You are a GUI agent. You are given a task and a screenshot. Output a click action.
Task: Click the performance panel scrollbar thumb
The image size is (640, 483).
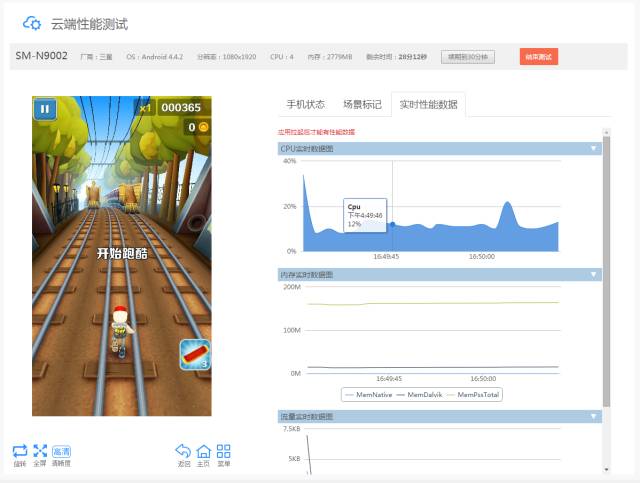coord(607,272)
